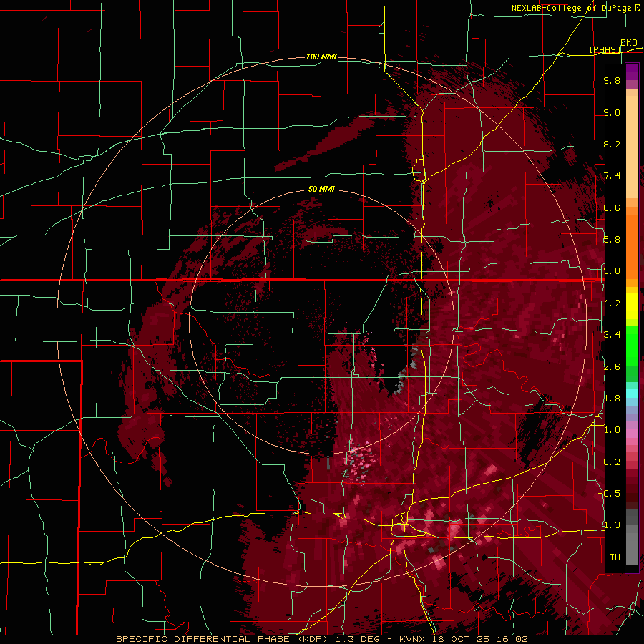Click the 0.2 value on the scale
The image size is (644, 644).
click(x=612, y=462)
